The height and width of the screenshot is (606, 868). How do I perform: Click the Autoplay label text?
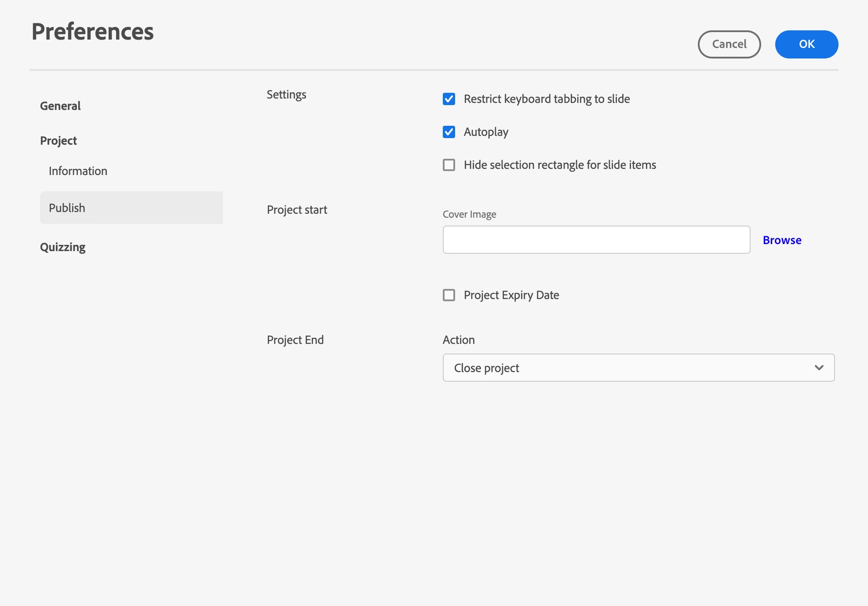click(486, 132)
